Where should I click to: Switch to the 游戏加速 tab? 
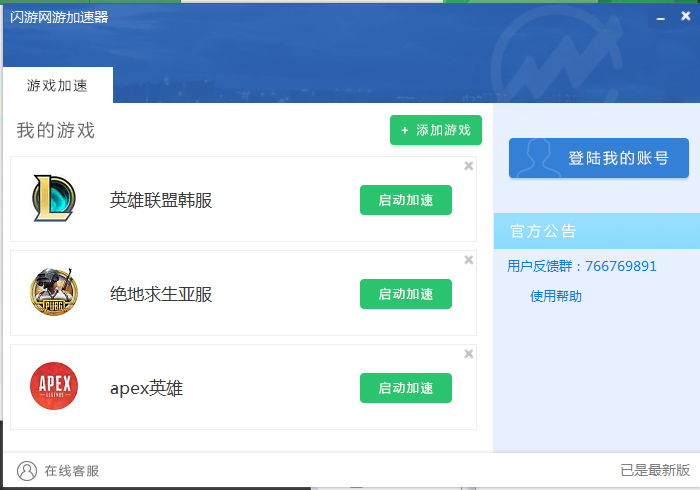(x=57, y=86)
